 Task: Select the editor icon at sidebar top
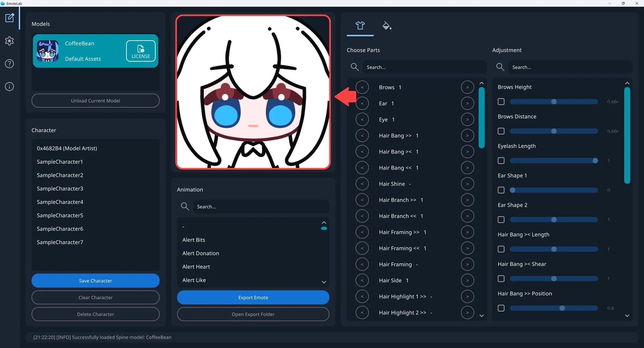tap(10, 18)
